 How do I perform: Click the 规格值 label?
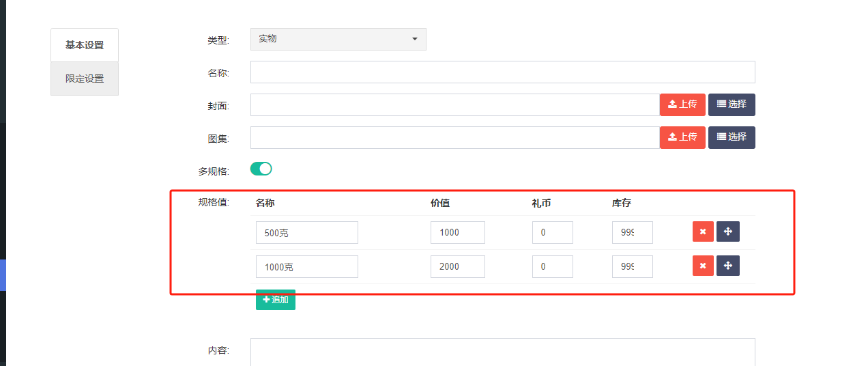point(214,202)
